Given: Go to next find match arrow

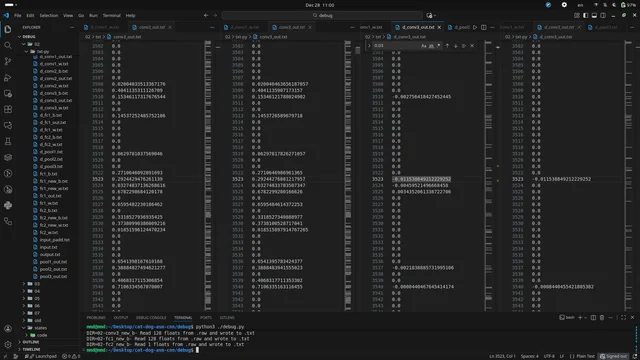Looking at the screenshot, I should [x=456, y=46].
